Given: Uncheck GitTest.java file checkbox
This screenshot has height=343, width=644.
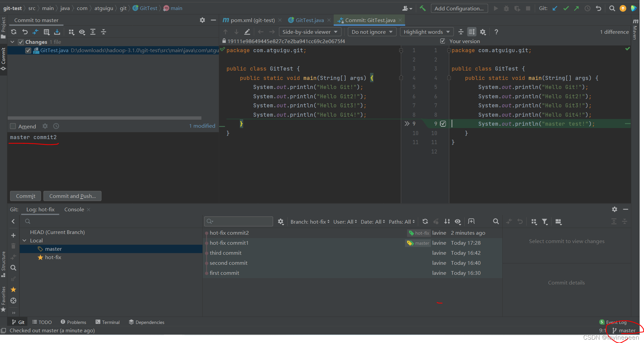Looking at the screenshot, I should pos(28,50).
